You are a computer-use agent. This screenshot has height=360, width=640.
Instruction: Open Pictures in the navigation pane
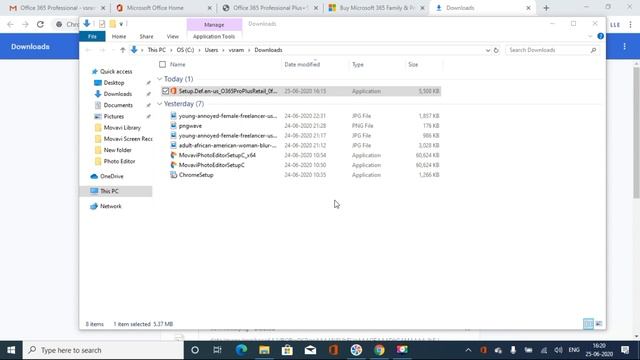[x=113, y=116]
